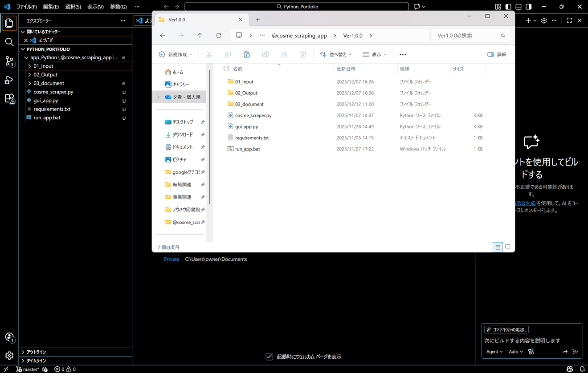
Task: Expand the 01_Input folder in the VS Code tree
Action: click(x=29, y=66)
